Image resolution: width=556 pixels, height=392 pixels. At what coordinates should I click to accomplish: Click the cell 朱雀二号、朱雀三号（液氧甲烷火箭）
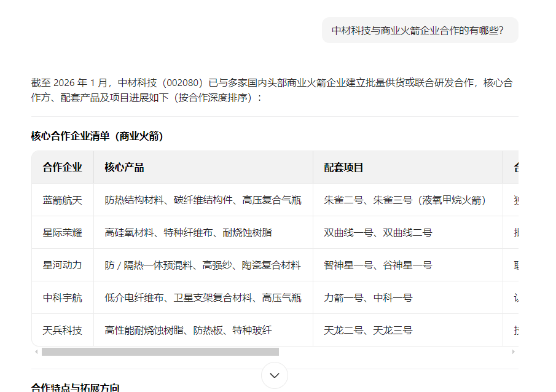tap(408, 200)
